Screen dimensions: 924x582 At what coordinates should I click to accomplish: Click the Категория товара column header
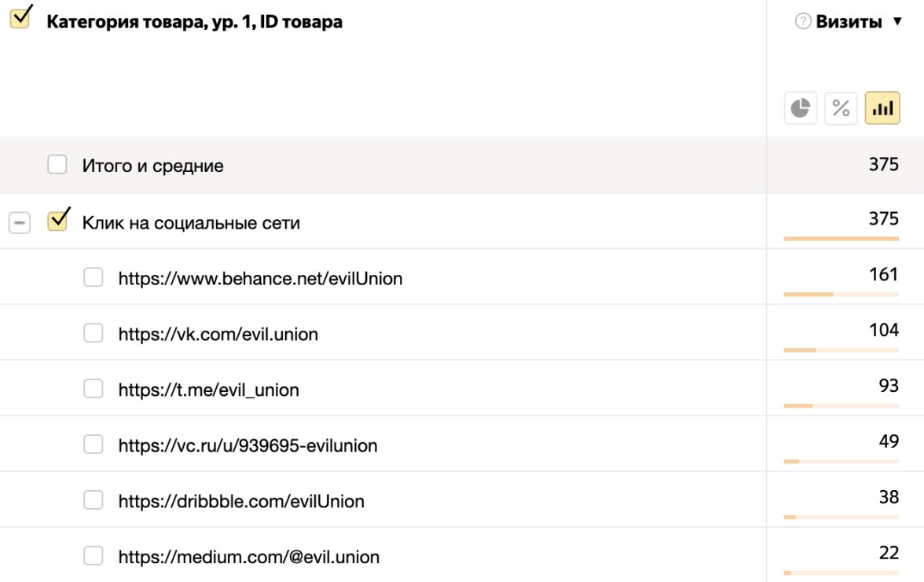pyautogui.click(x=194, y=22)
